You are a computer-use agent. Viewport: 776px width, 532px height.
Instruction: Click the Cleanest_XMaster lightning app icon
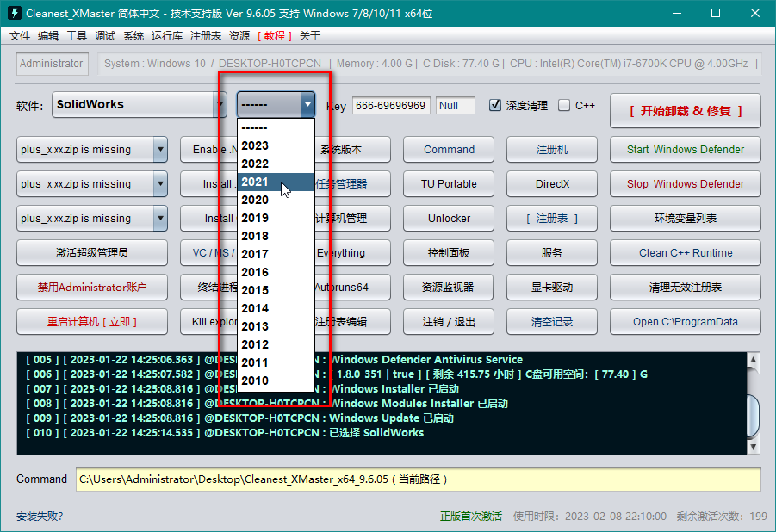coord(15,13)
